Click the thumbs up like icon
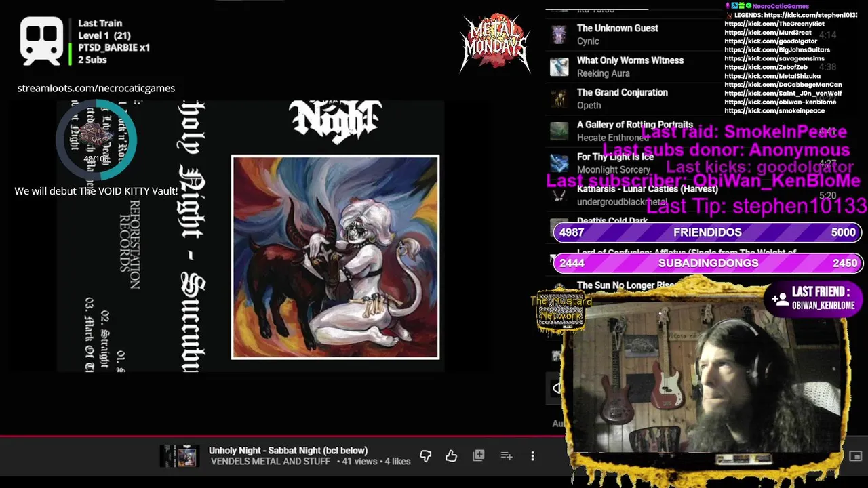This screenshot has height=488, width=868. pos(452,456)
